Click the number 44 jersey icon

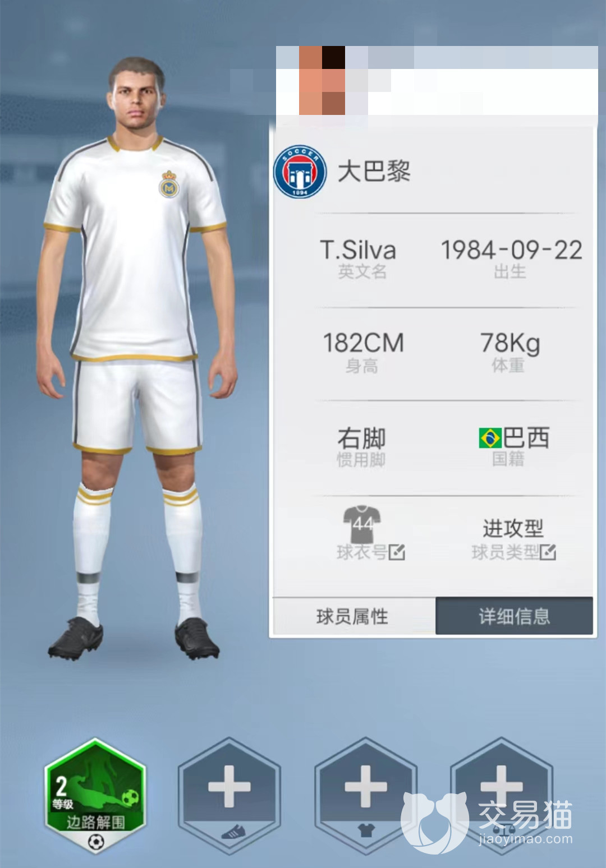pyautogui.click(x=362, y=524)
